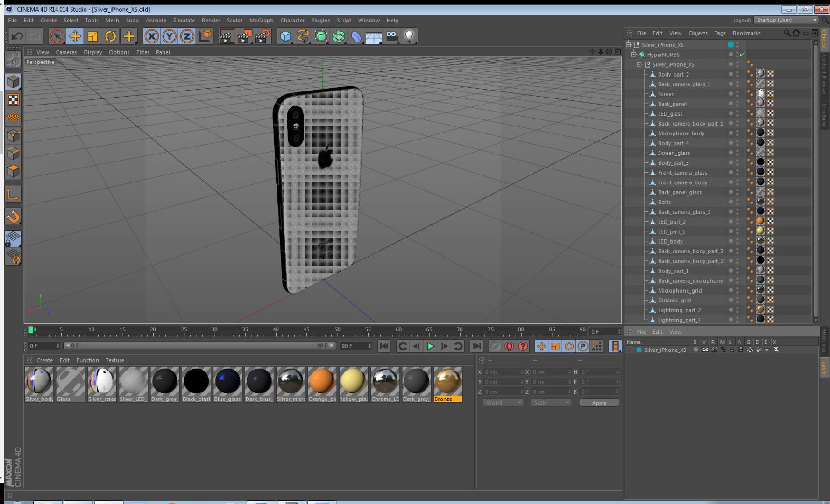Screen dimensions: 830x504
Task: Go to start of animation
Action: (384, 346)
